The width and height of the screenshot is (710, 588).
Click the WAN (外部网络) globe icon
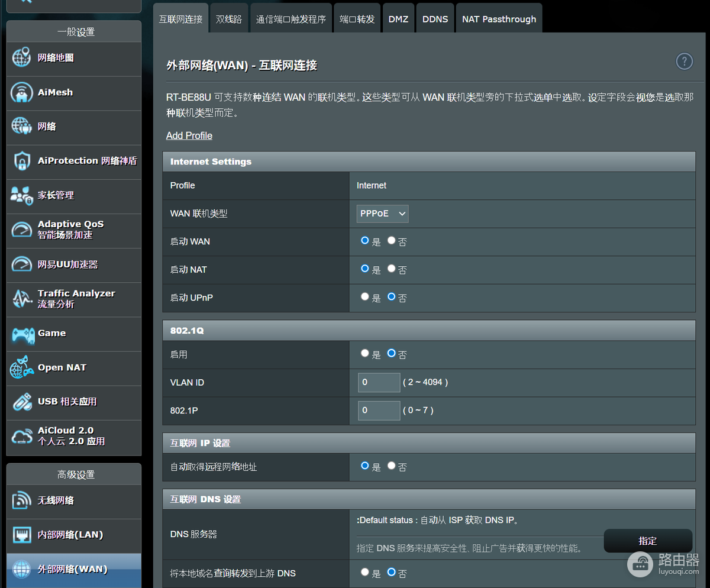point(21,569)
